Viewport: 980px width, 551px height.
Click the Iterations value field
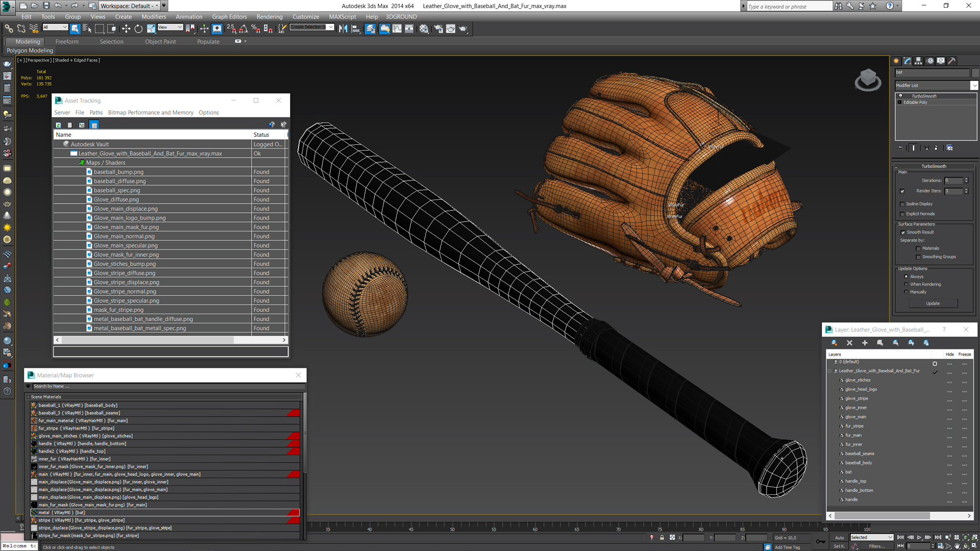[953, 181]
